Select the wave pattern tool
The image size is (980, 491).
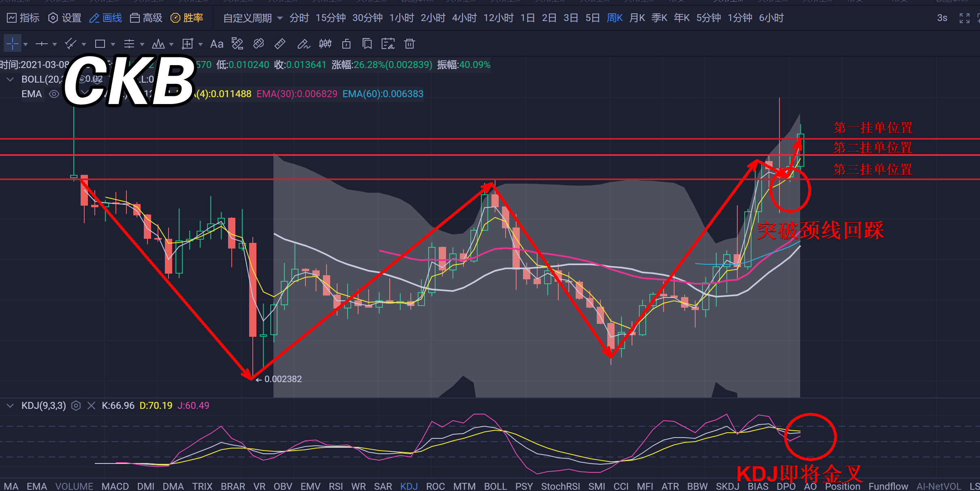point(158,44)
